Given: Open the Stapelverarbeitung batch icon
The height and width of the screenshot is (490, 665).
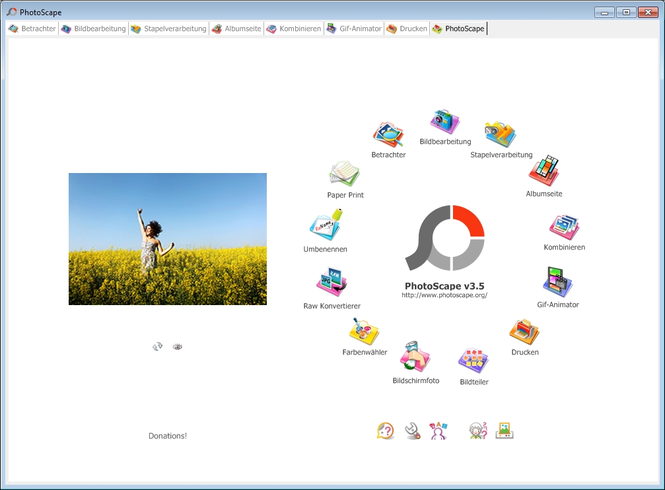Looking at the screenshot, I should tap(500, 134).
